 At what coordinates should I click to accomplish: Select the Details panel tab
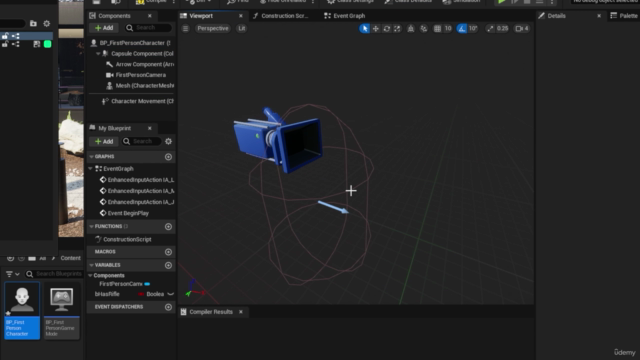(x=556, y=16)
